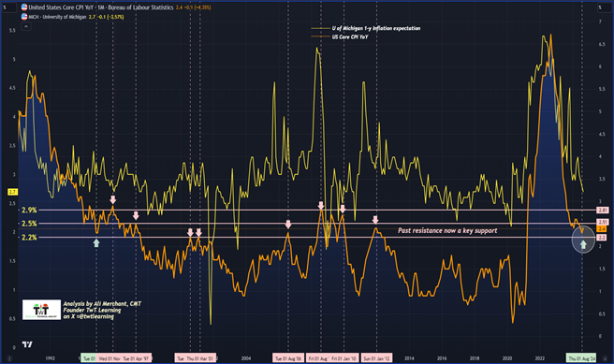This screenshot has height=364, width=614.
Task: Click the 2004 year label on time axis
Action: pyautogui.click(x=246, y=358)
